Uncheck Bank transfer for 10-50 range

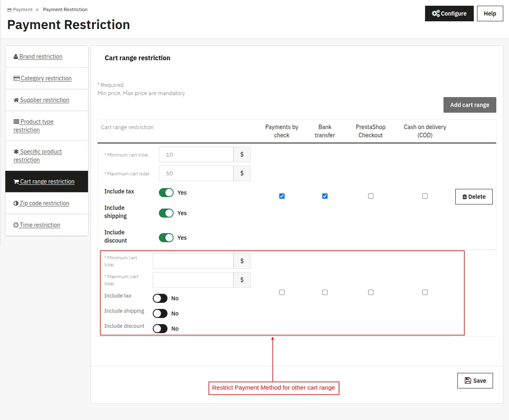pos(325,196)
